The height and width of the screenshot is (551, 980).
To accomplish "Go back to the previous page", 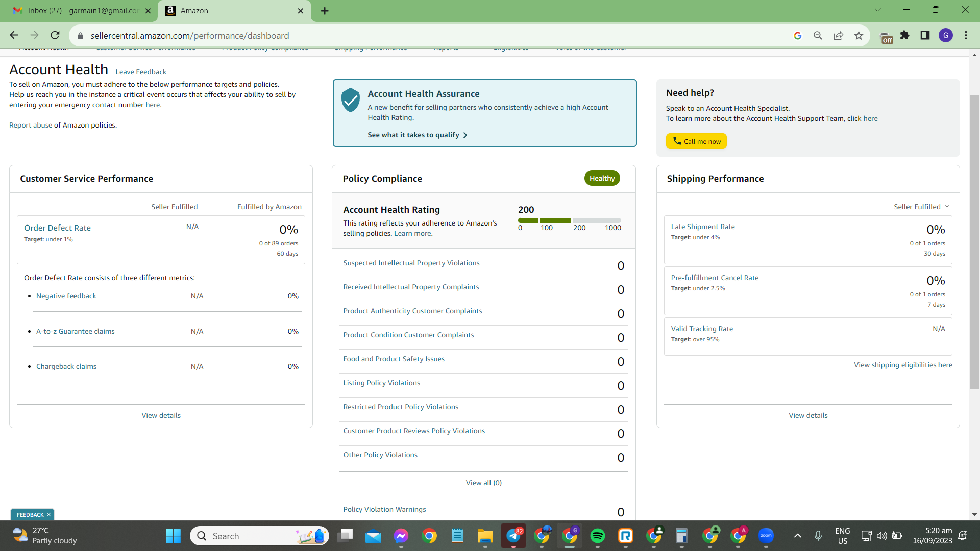I will (14, 35).
